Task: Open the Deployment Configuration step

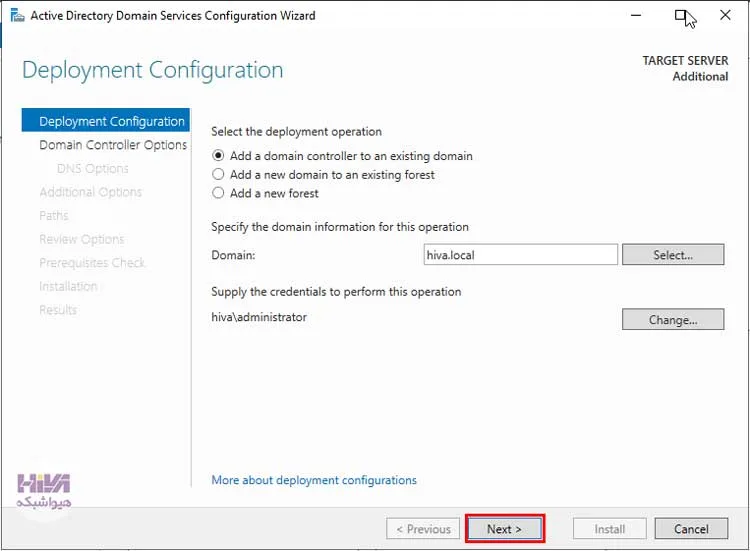Action: click(x=106, y=121)
